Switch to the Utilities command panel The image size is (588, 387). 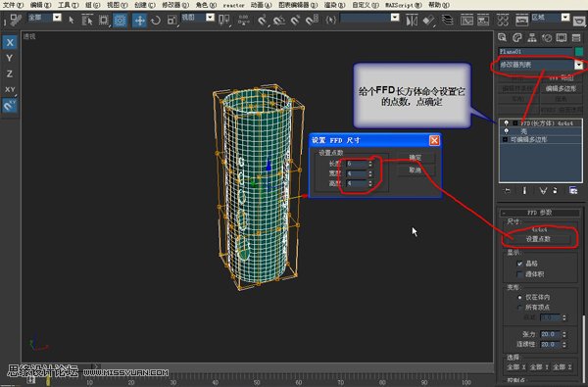pos(576,37)
